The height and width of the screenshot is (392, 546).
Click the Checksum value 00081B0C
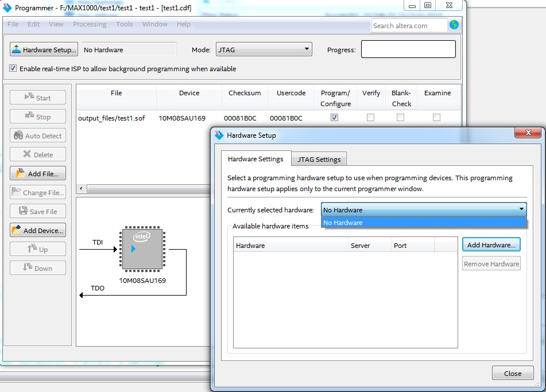(240, 118)
